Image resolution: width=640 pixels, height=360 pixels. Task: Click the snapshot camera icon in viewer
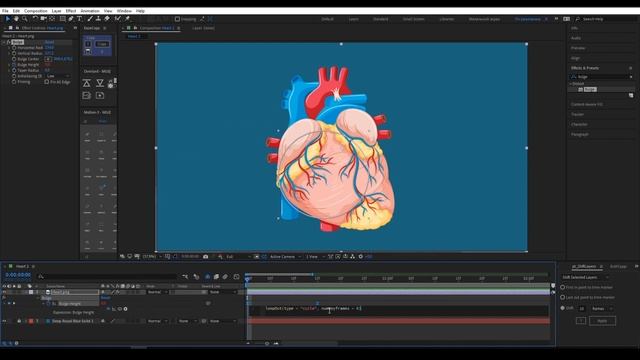coord(206,257)
